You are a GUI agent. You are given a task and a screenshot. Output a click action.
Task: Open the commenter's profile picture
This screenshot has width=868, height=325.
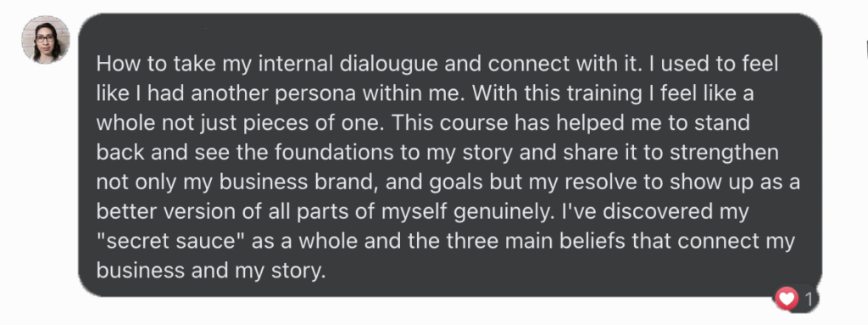[46, 39]
